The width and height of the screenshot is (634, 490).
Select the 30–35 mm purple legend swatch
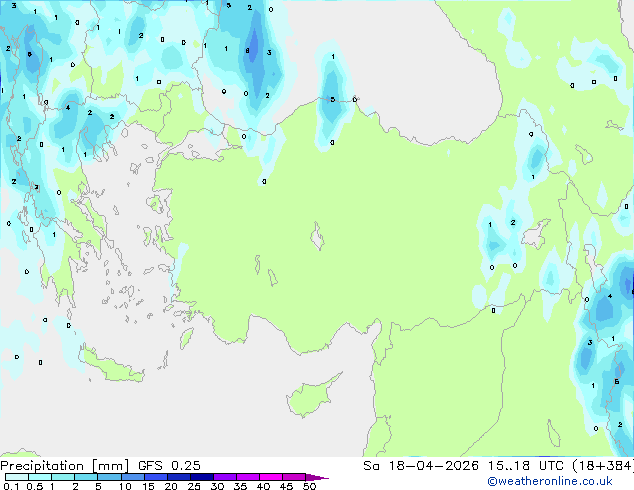pos(224,477)
